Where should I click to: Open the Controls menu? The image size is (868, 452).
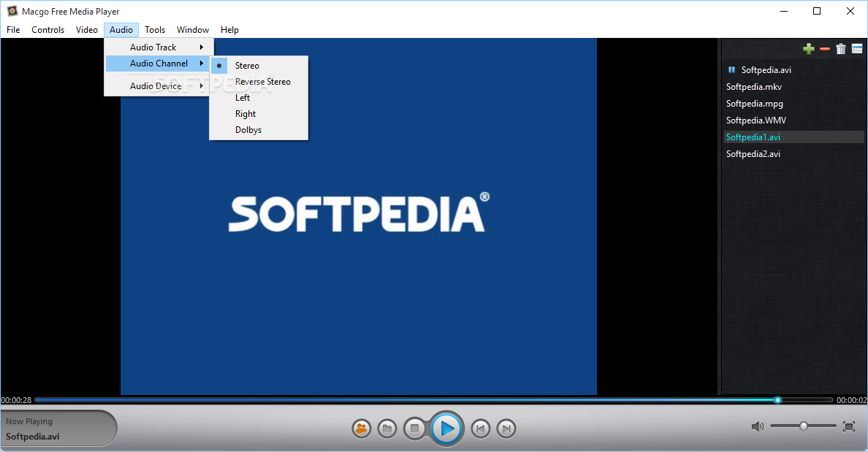tap(47, 30)
